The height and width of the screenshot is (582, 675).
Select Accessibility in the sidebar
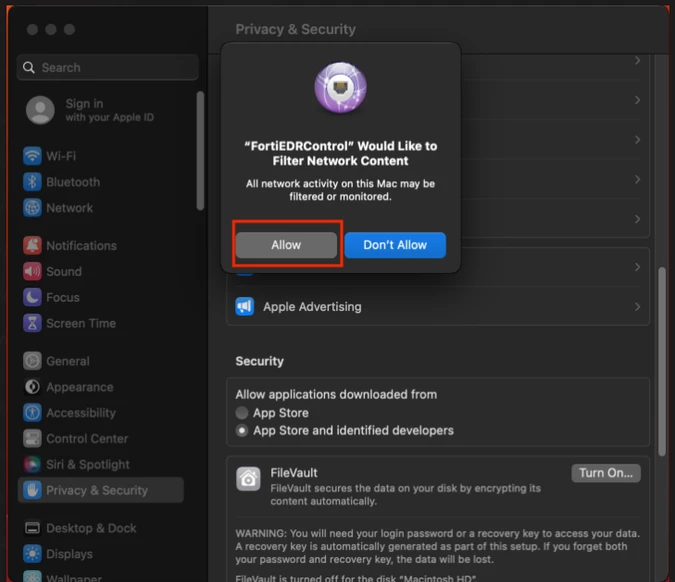coord(81,413)
